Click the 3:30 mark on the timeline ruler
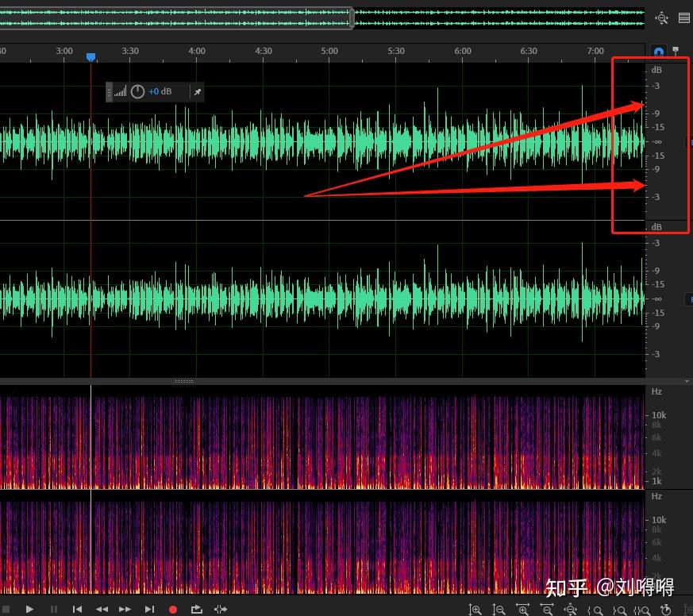The image size is (693, 616). 129,51
